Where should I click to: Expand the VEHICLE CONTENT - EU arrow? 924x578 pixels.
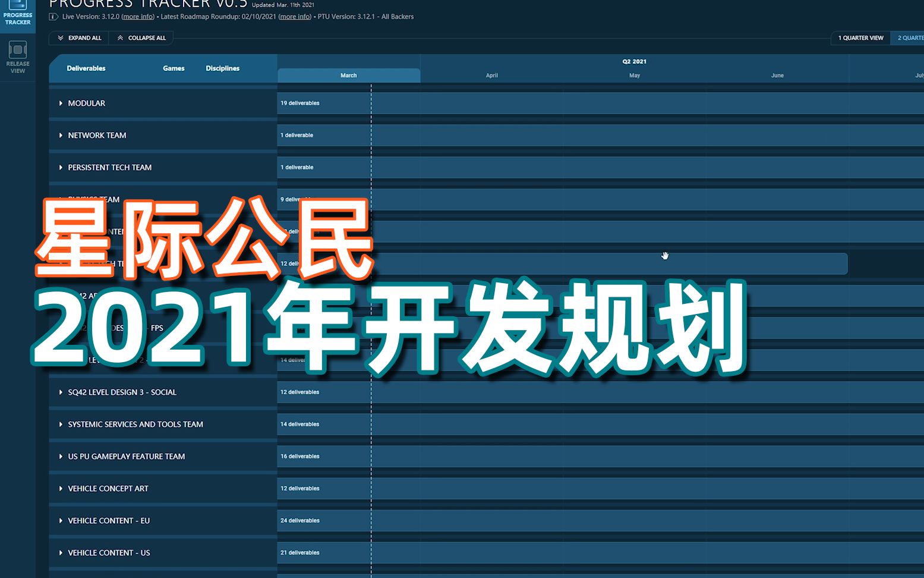[x=61, y=521]
